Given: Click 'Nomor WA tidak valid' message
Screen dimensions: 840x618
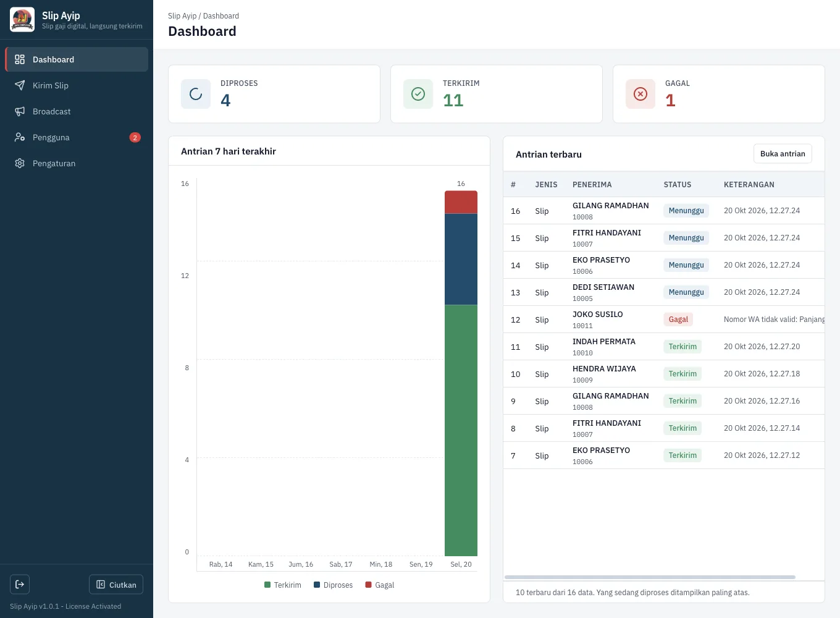Looking at the screenshot, I should [774, 320].
